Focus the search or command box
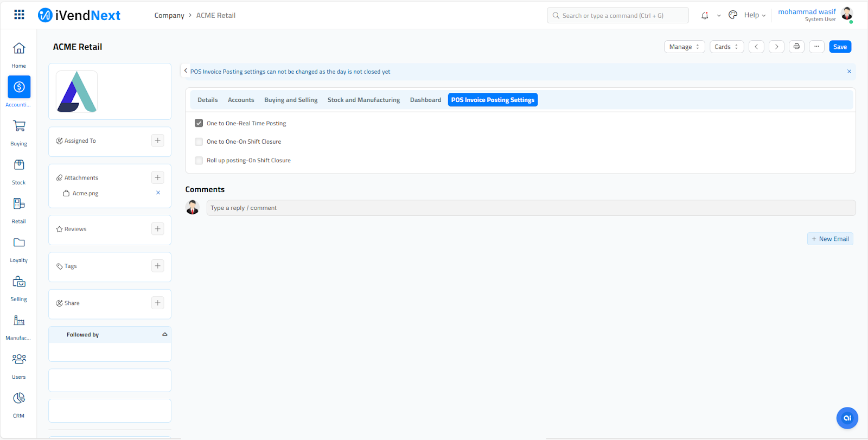 point(618,15)
